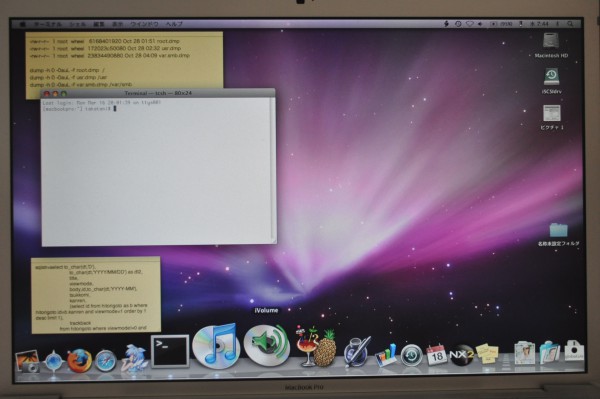Launch iVolume from the dock
Viewport: 600px width, 399px height.
click(266, 345)
